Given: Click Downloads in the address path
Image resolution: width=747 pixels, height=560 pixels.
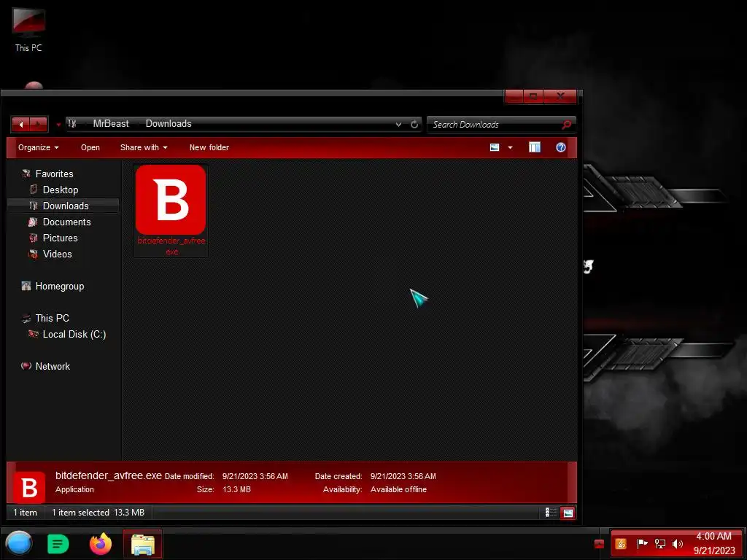Looking at the screenshot, I should 169,124.
